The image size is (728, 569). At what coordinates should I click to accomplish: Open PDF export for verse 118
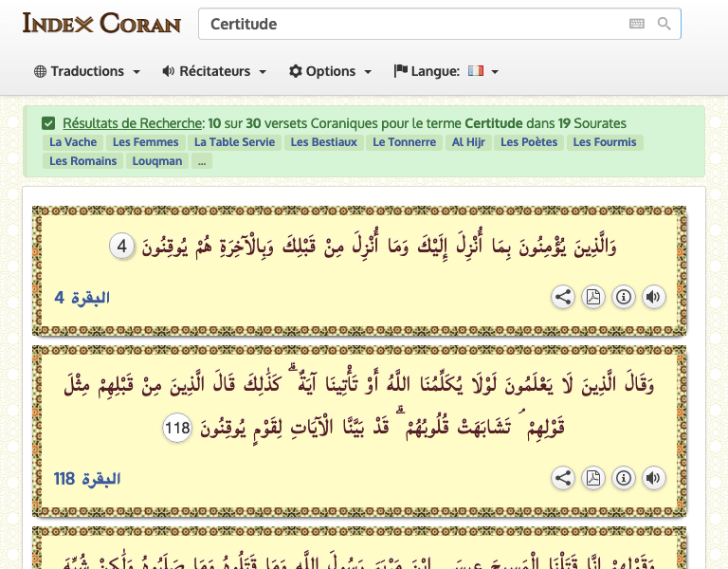coord(592,478)
